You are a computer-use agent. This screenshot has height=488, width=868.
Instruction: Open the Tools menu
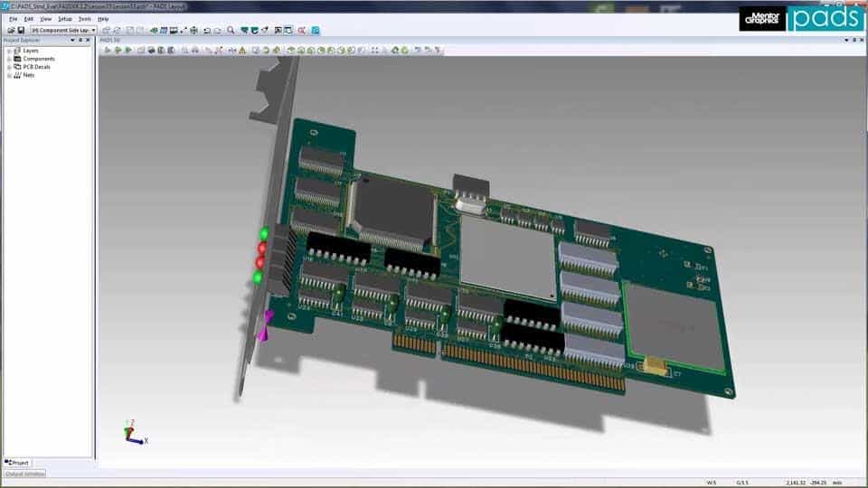pyautogui.click(x=84, y=18)
